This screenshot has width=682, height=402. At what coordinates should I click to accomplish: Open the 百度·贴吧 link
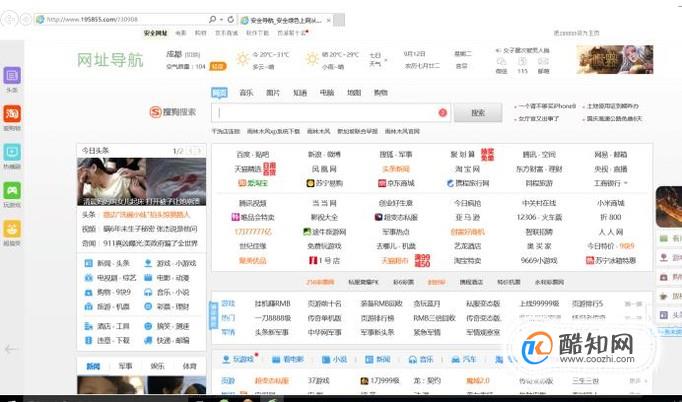[x=253, y=154]
